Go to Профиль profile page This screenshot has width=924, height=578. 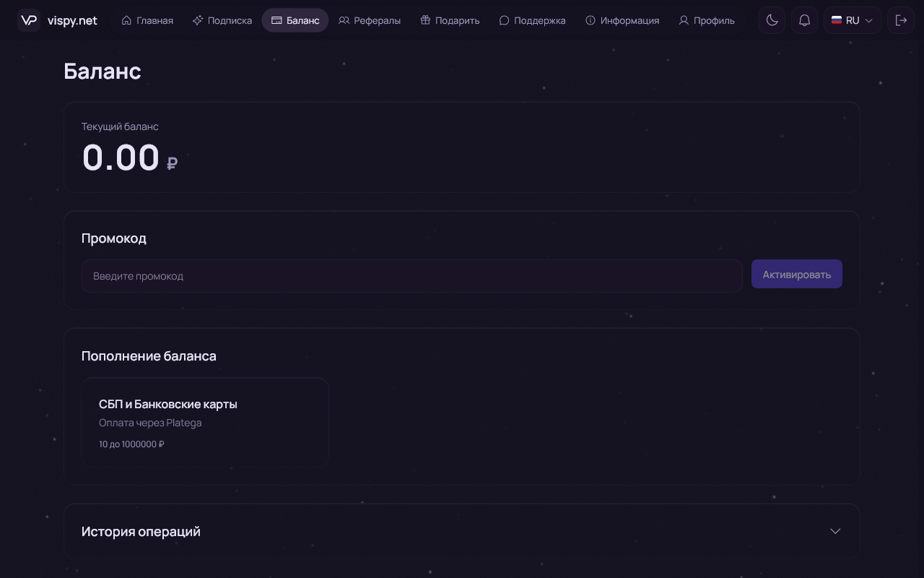tap(707, 20)
